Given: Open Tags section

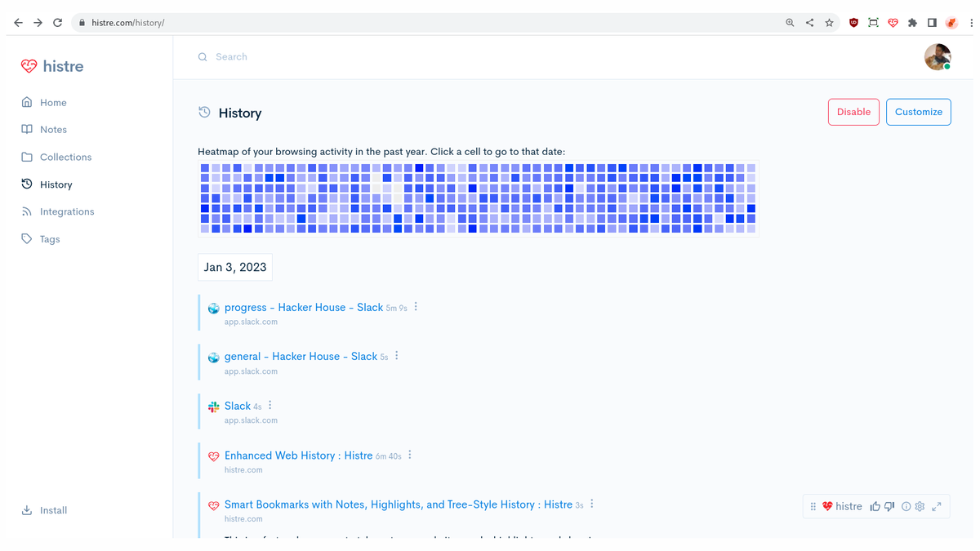Looking at the screenshot, I should point(50,239).
